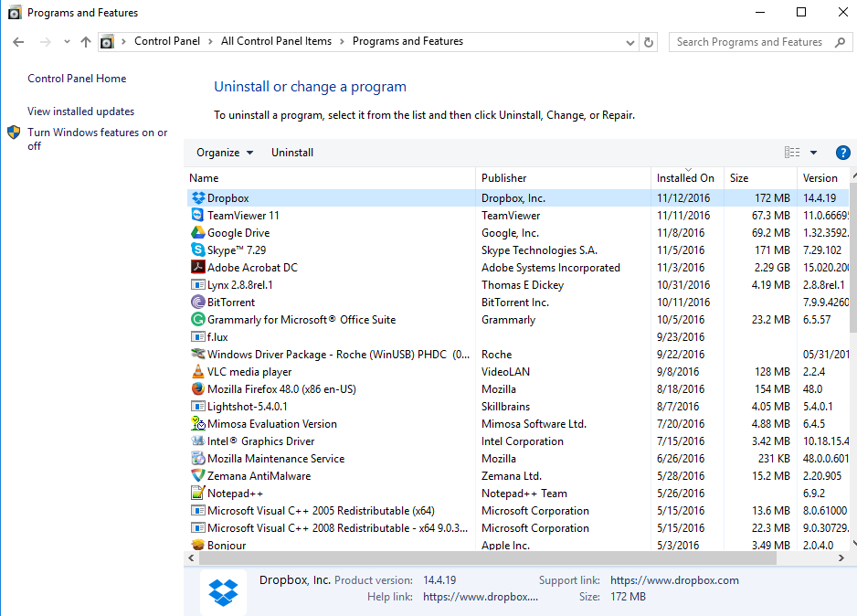The width and height of the screenshot is (857, 616).
Task: Click the f.lux program icon
Action: [x=198, y=336]
